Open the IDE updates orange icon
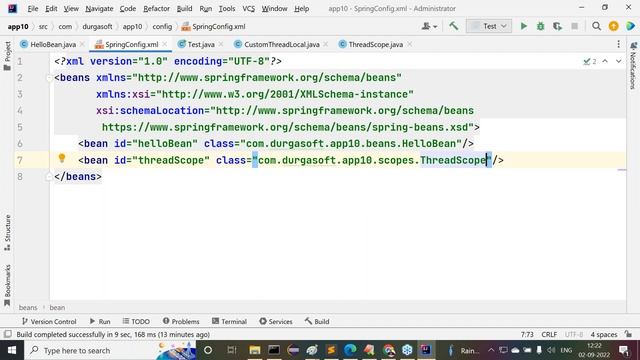The image size is (640, 360). click(x=613, y=26)
